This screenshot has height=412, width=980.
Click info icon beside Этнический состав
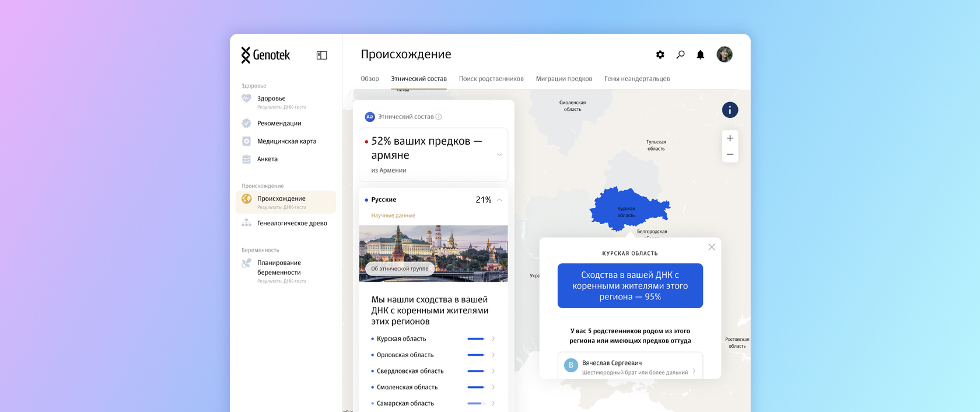439,117
